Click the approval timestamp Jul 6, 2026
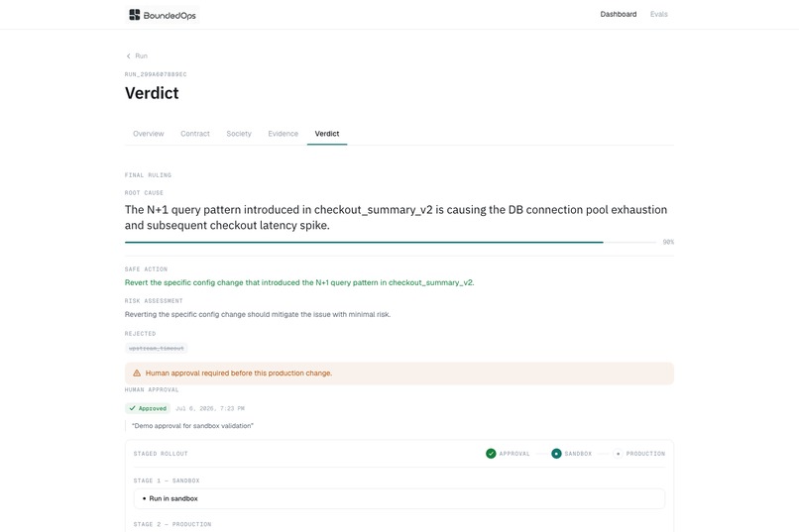 (x=210, y=409)
